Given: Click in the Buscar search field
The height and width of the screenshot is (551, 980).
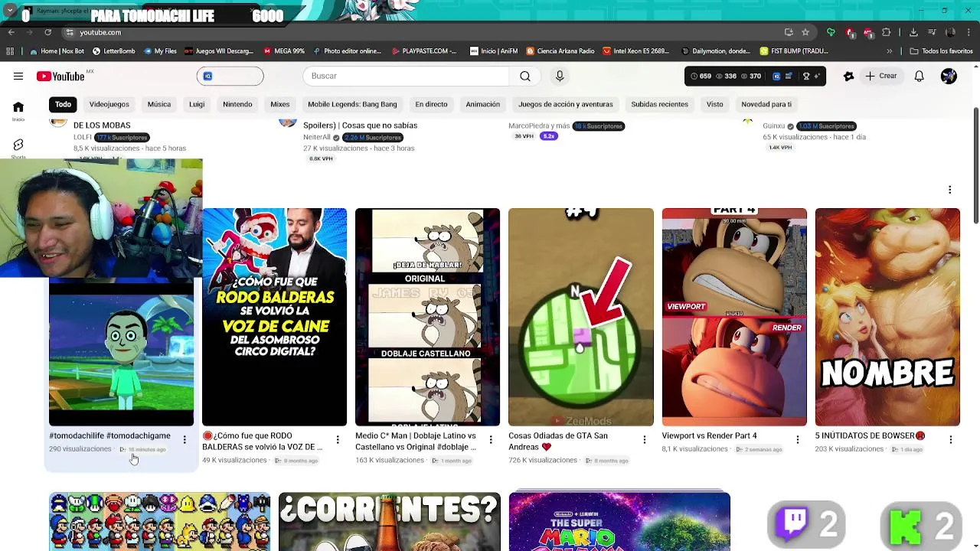Looking at the screenshot, I should (x=406, y=76).
